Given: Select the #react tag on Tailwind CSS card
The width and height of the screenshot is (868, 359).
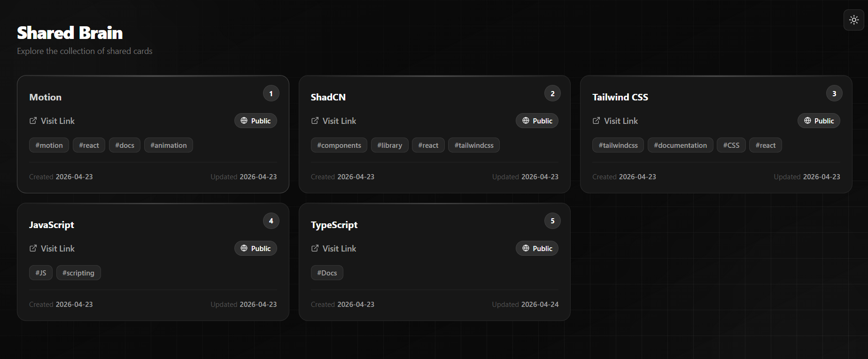Looking at the screenshot, I should click(766, 145).
